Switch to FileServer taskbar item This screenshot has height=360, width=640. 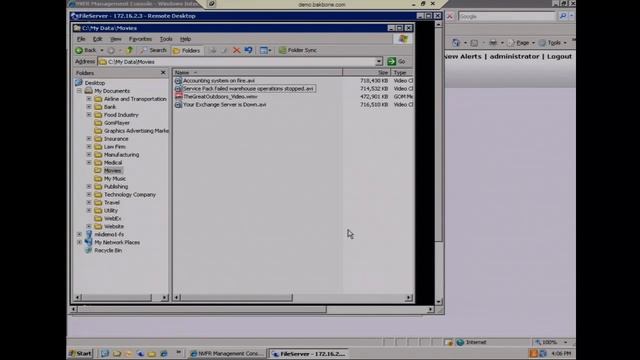click(x=309, y=353)
